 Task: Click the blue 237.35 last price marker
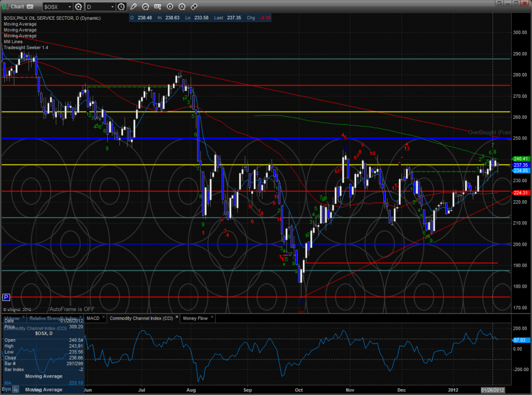[521, 165]
